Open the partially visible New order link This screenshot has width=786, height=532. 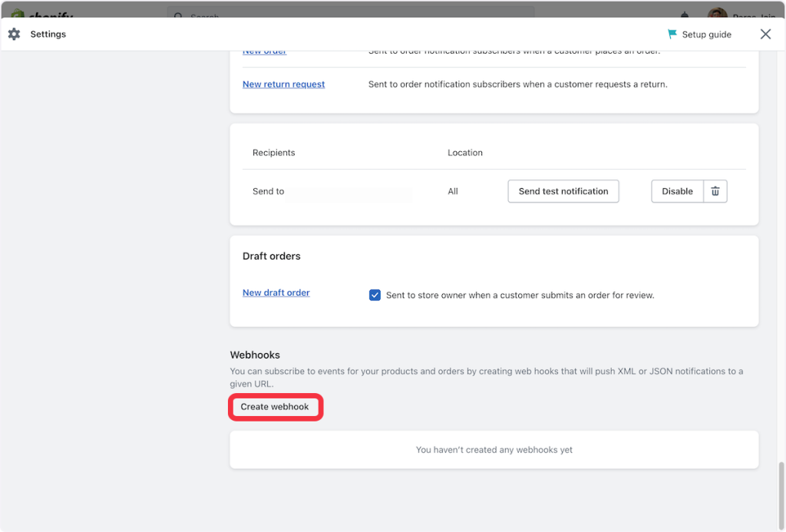pyautogui.click(x=264, y=52)
